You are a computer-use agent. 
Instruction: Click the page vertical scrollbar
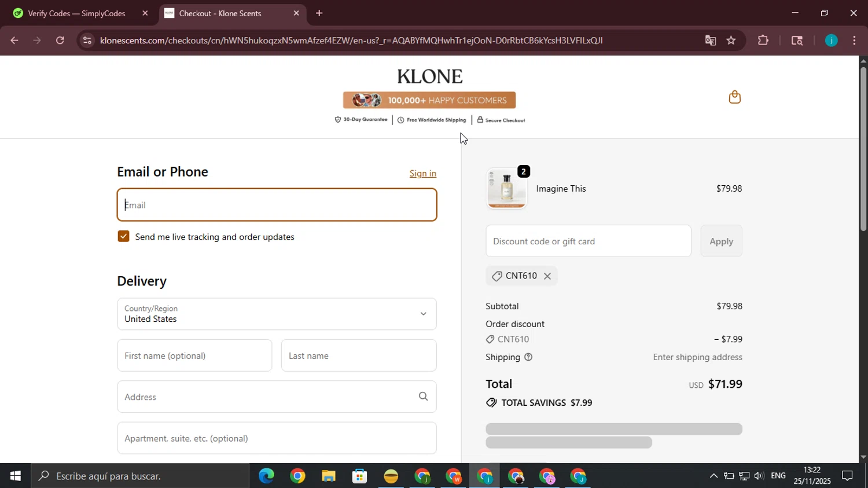click(x=863, y=149)
